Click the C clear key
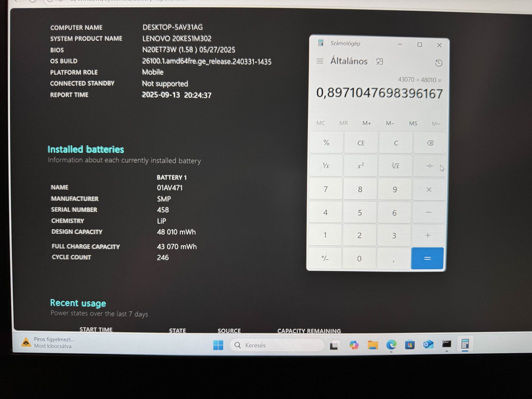The width and height of the screenshot is (532, 399). (396, 143)
